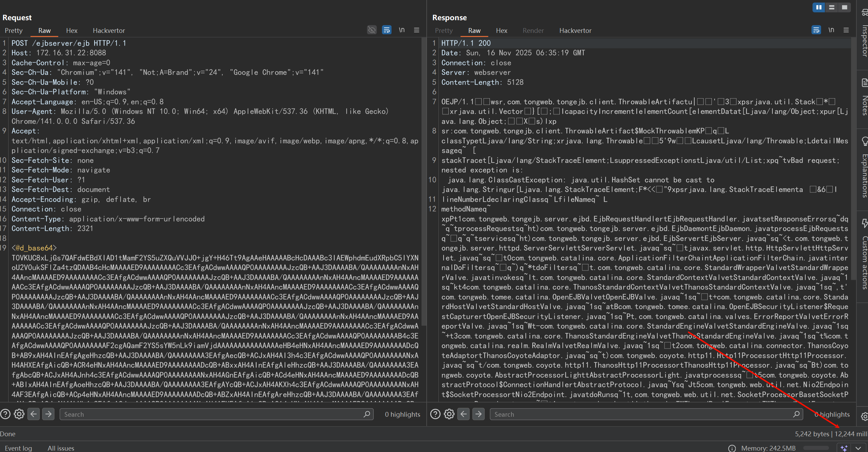The height and width of the screenshot is (452, 868).
Task: Select combined single-panel layout icon
Action: pos(844,7)
